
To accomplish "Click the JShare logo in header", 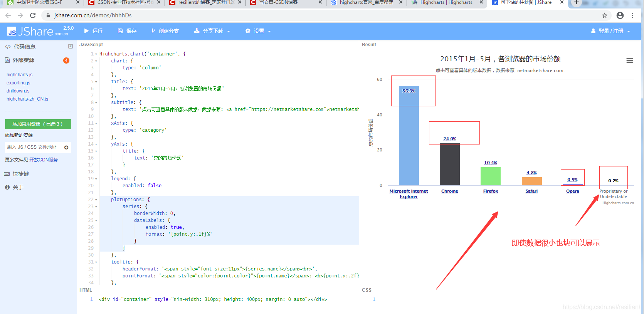I will click(x=40, y=31).
